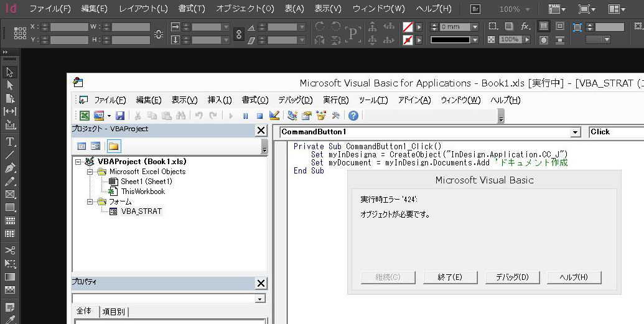Toggle no text wrap icon

pos(544,26)
